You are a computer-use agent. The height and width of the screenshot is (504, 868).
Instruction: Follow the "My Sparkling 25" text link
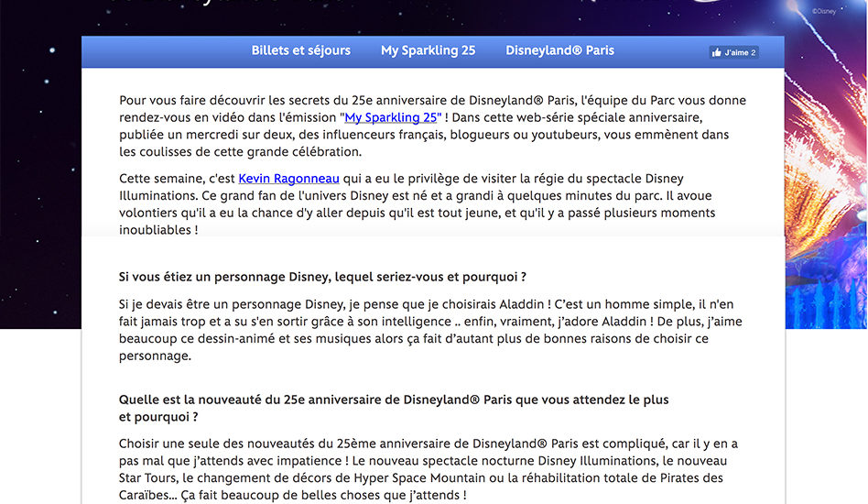(391, 117)
